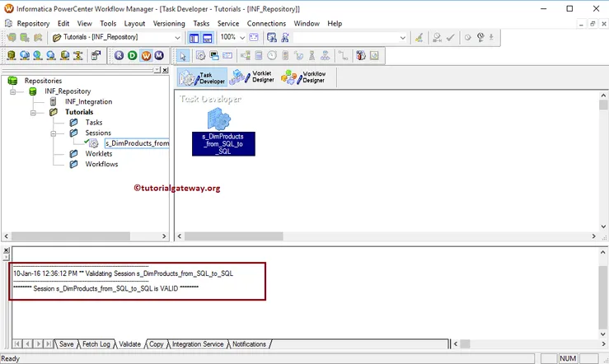This screenshot has width=609, height=364.
Task: Open the Connections menu
Action: [266, 24]
